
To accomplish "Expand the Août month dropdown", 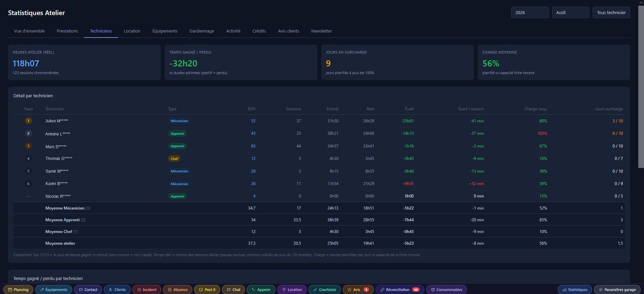I will pyautogui.click(x=570, y=12).
